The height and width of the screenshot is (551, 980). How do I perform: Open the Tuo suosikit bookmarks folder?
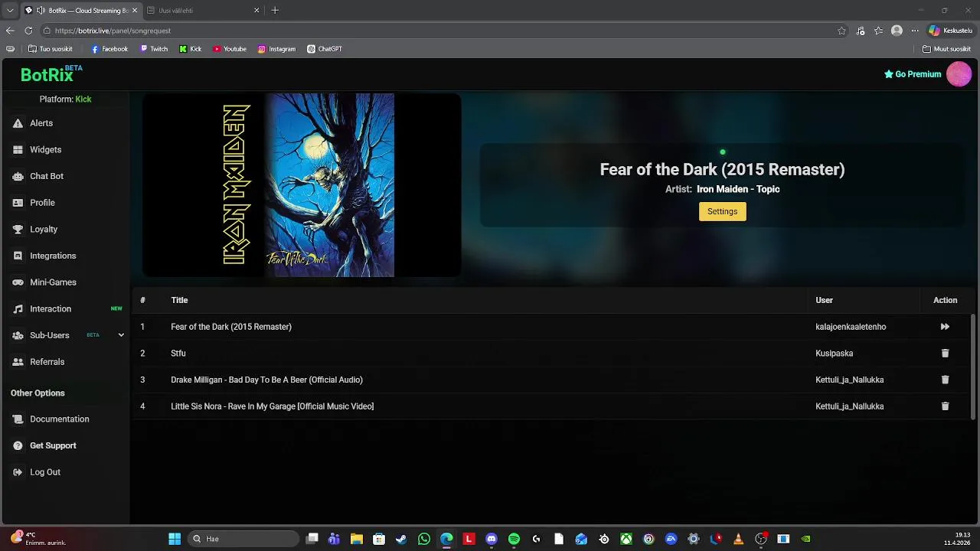[50, 49]
